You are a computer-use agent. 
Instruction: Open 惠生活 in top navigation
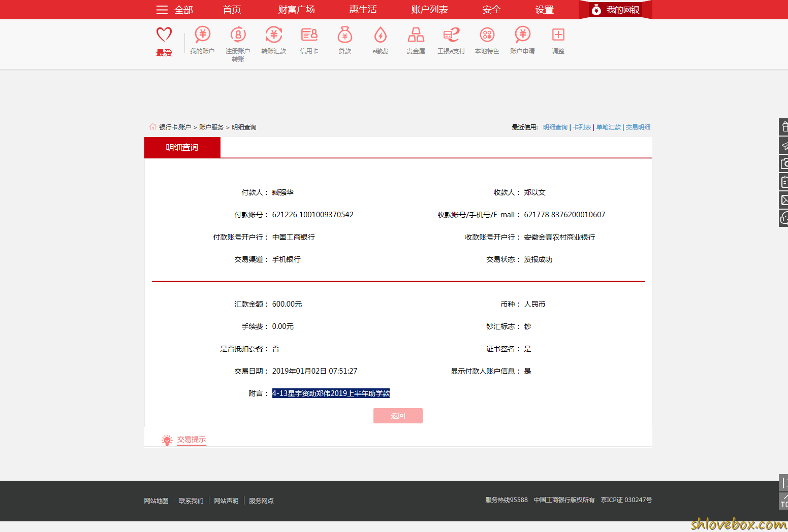(x=363, y=10)
